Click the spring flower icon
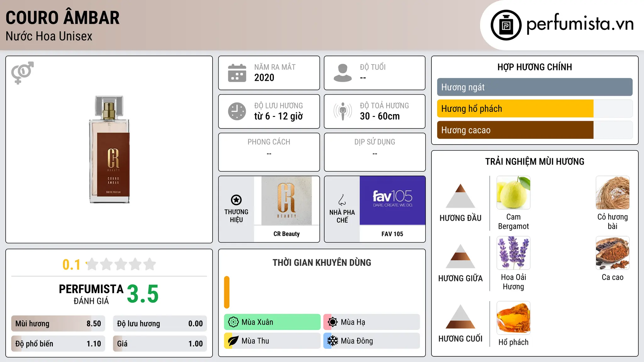 pyautogui.click(x=233, y=322)
